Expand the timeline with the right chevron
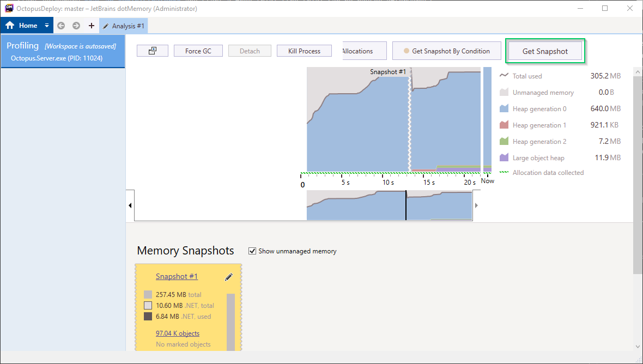 point(476,205)
